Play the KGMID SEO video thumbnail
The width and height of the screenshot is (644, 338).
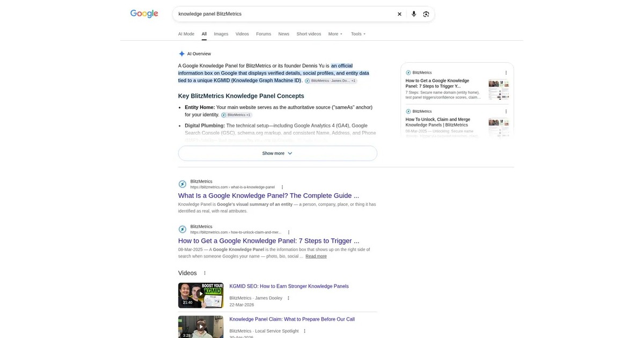tap(201, 295)
